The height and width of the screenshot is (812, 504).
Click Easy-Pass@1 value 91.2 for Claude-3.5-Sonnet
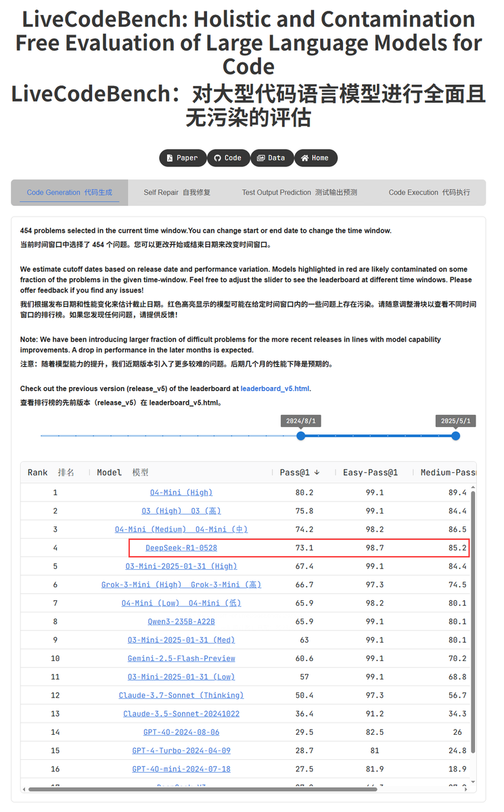click(374, 713)
